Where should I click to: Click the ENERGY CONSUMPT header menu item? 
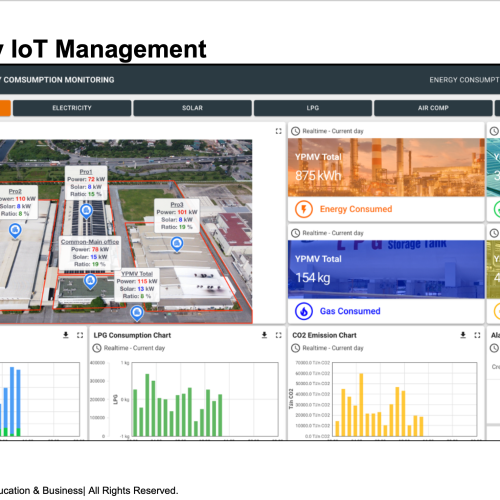[464, 80]
